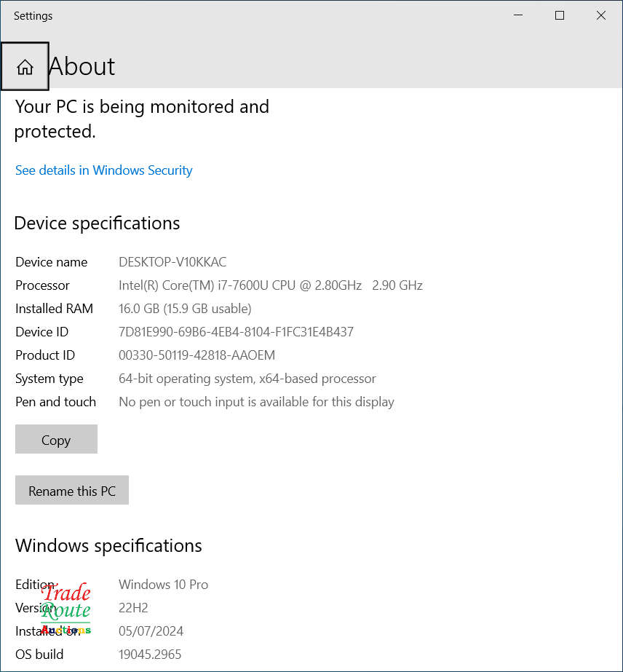Click the Windows 10 Pro edition value

click(163, 585)
